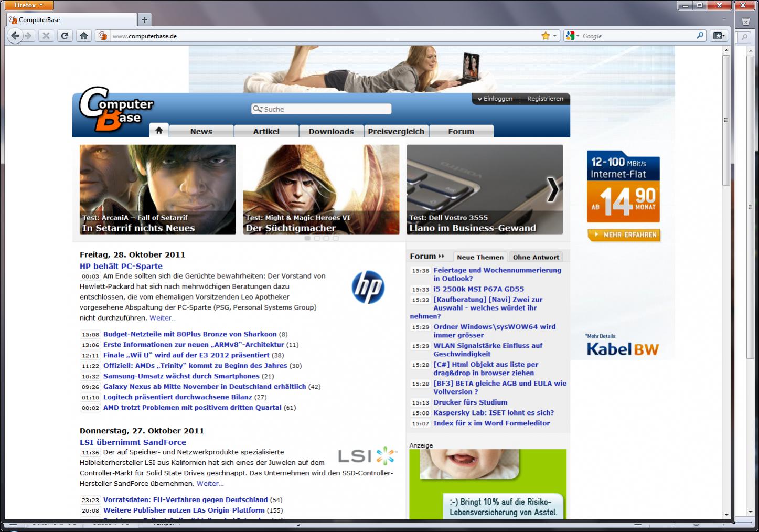
Task: Open forum thread Drucker fürs Studium
Action: coord(470,402)
